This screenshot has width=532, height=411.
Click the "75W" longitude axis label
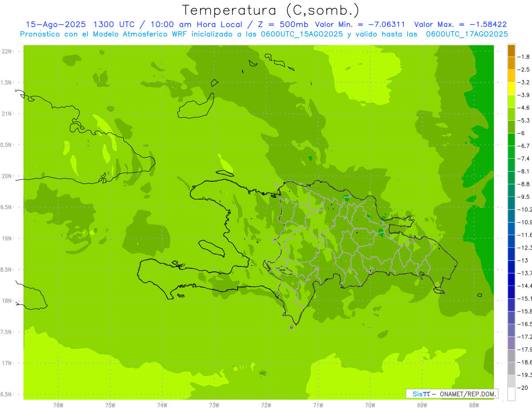click(110, 405)
